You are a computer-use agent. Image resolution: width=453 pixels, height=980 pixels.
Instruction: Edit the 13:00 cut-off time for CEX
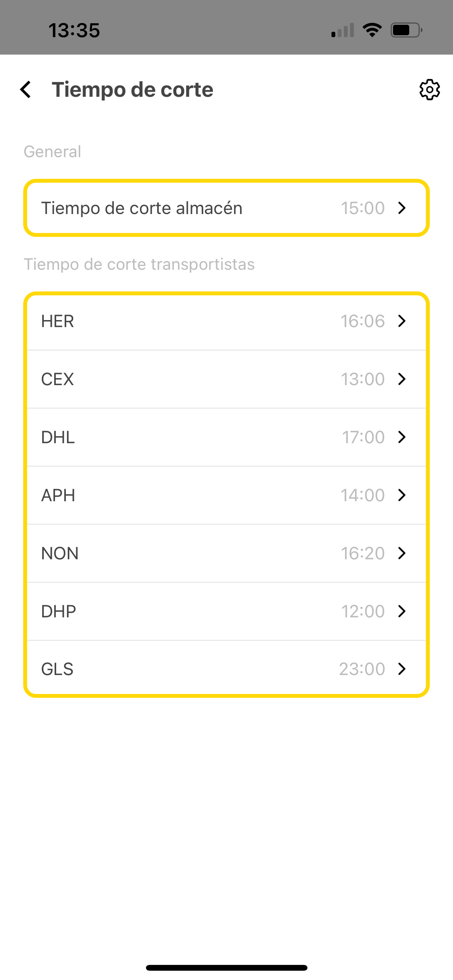click(362, 379)
